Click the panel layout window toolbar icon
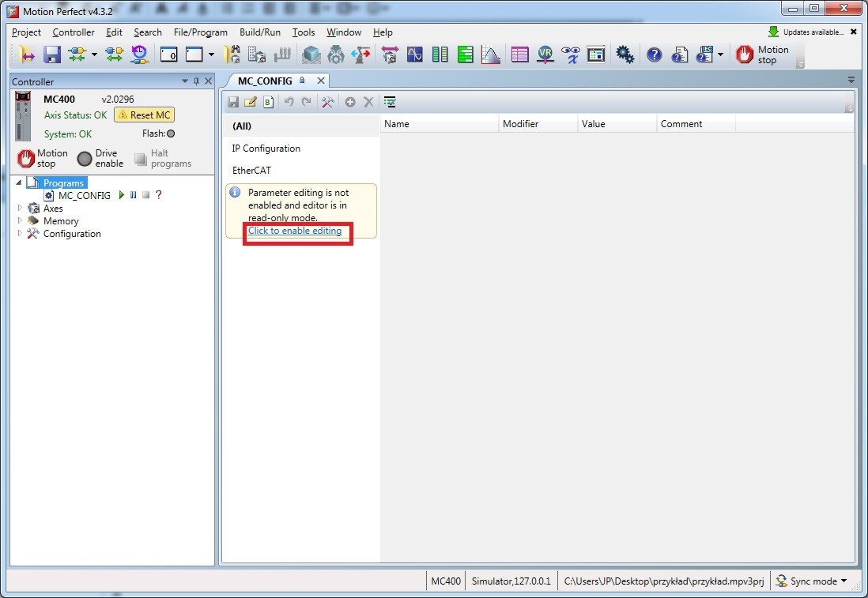Viewport: 868px width, 598px height. click(x=596, y=55)
